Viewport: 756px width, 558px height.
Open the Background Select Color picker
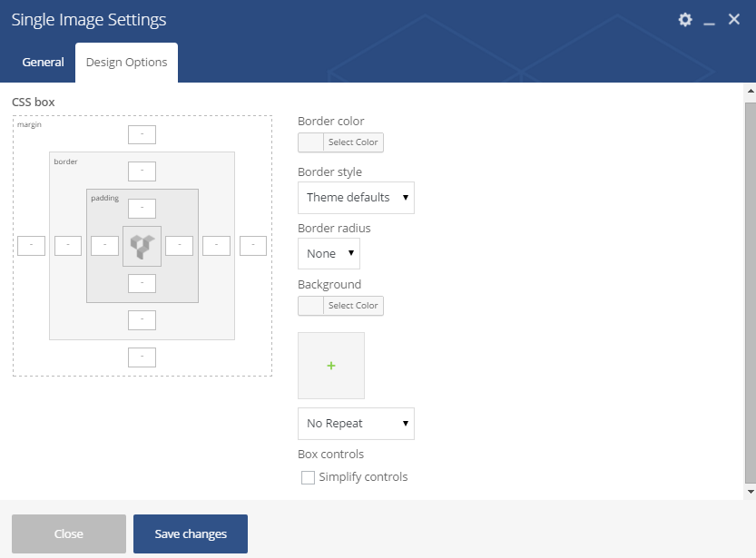[341, 306]
